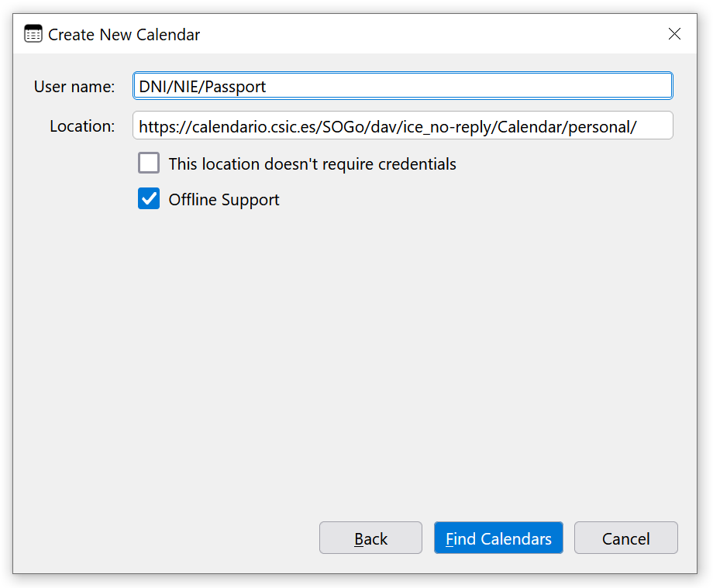
Task: Uncheck the Offline Support checkbox
Action: pos(149,199)
